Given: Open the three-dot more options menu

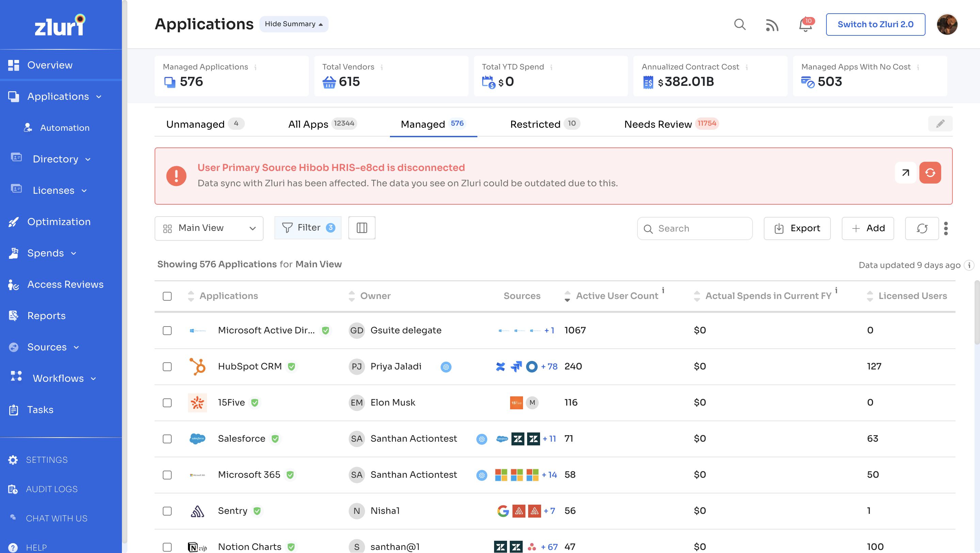Looking at the screenshot, I should pyautogui.click(x=946, y=228).
